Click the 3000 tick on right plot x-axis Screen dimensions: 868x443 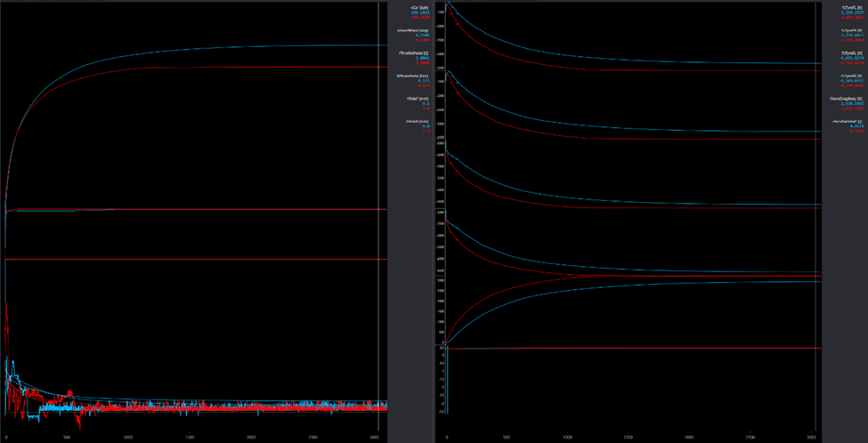812,437
